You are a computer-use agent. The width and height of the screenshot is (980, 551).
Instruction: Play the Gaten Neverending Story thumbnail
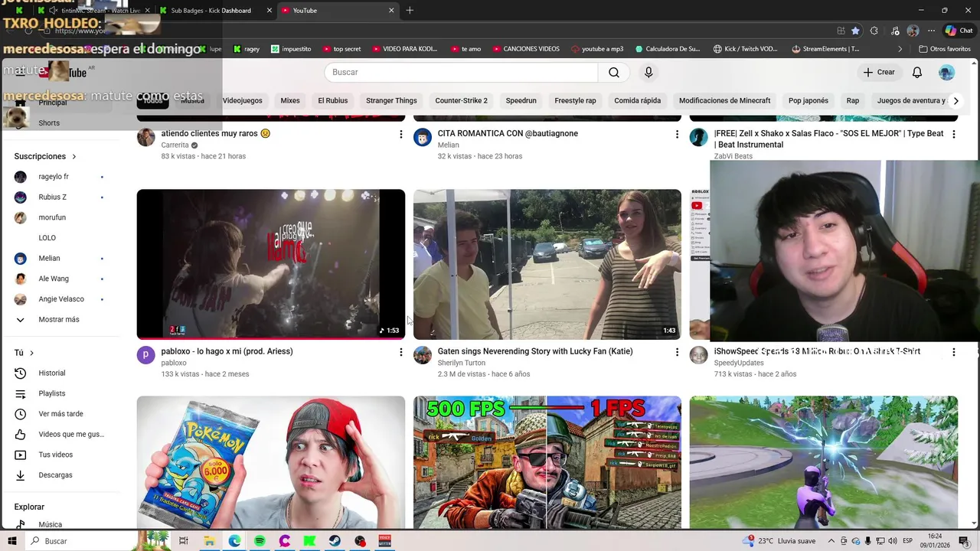[x=547, y=264]
